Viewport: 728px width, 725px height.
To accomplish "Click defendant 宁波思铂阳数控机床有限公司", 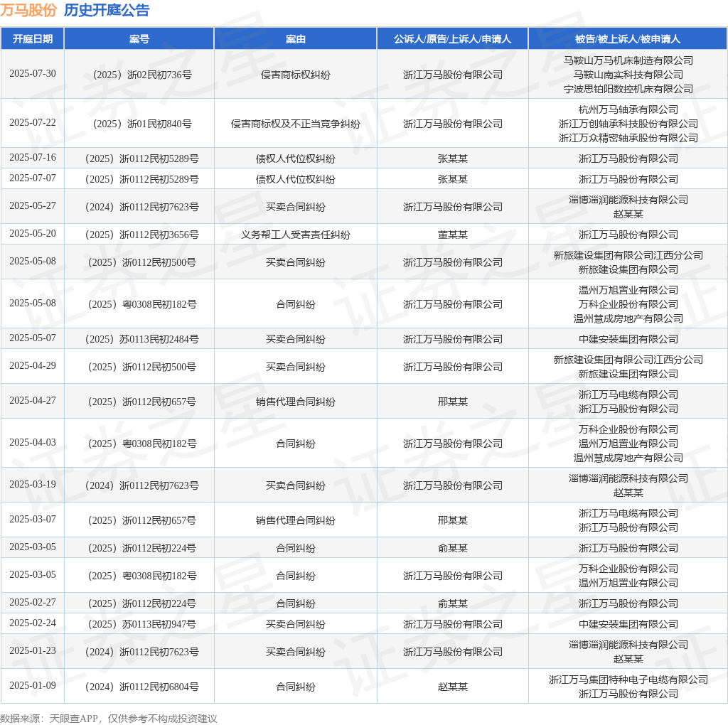I will pos(628,89).
